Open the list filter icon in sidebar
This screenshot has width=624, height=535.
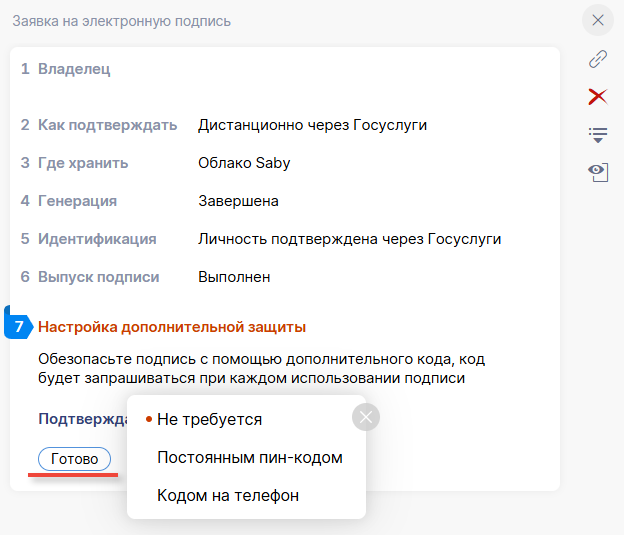[598, 134]
